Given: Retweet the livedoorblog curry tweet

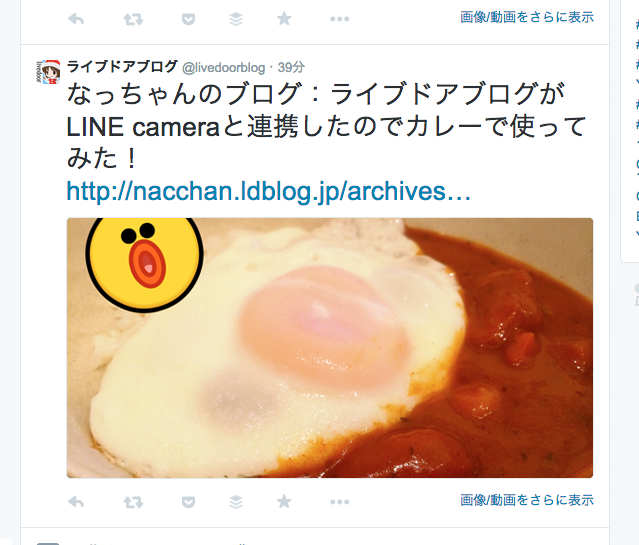Looking at the screenshot, I should (133, 501).
